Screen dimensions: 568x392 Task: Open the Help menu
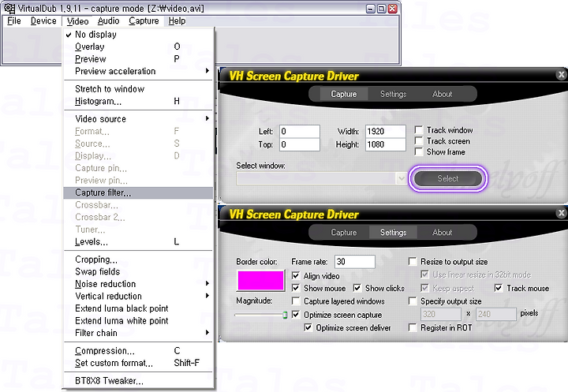click(177, 21)
